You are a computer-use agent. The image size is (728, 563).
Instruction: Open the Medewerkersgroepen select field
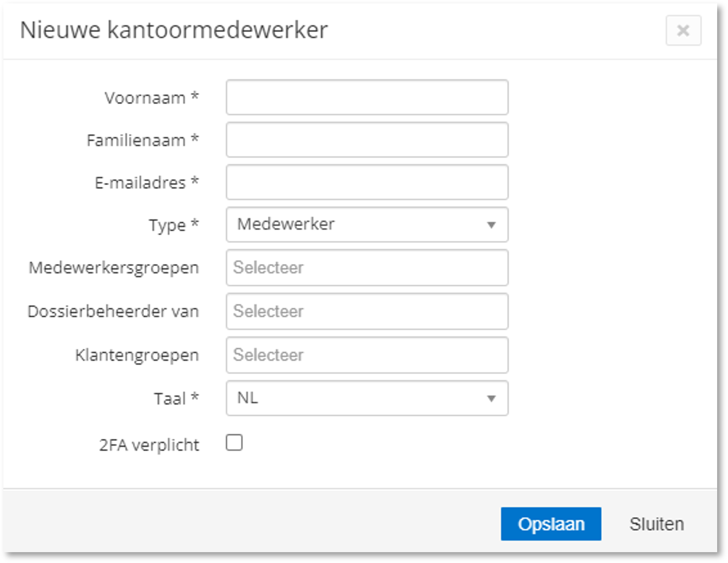[367, 268]
